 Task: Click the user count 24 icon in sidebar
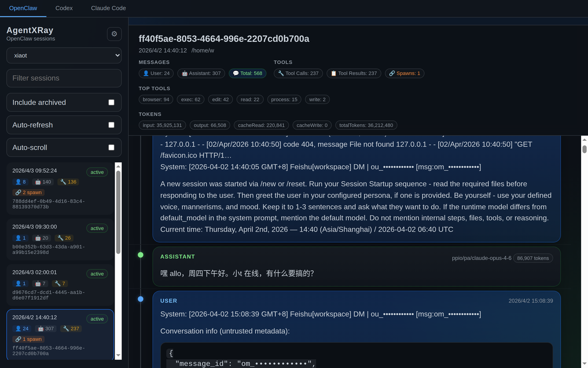pyautogui.click(x=22, y=329)
